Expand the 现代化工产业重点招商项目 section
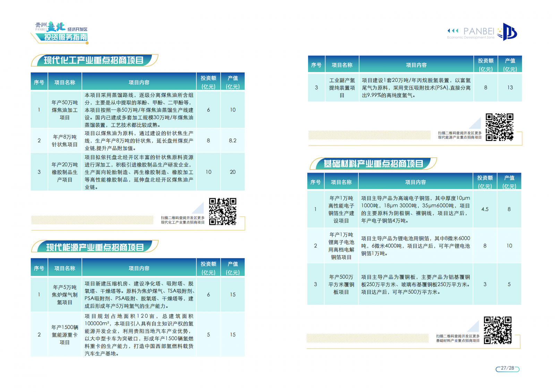The height and width of the screenshot is (392, 555). click(x=94, y=60)
